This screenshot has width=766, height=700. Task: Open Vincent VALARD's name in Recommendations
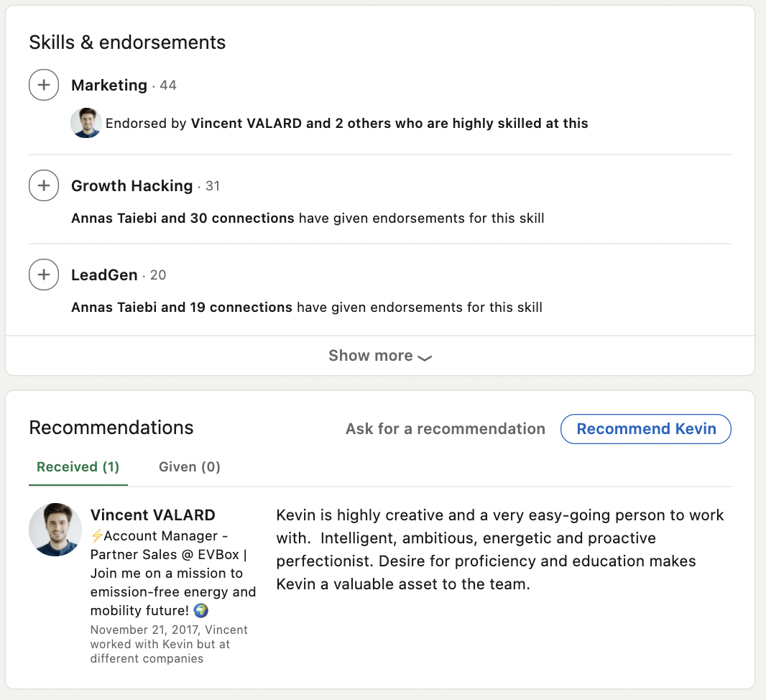pos(153,515)
